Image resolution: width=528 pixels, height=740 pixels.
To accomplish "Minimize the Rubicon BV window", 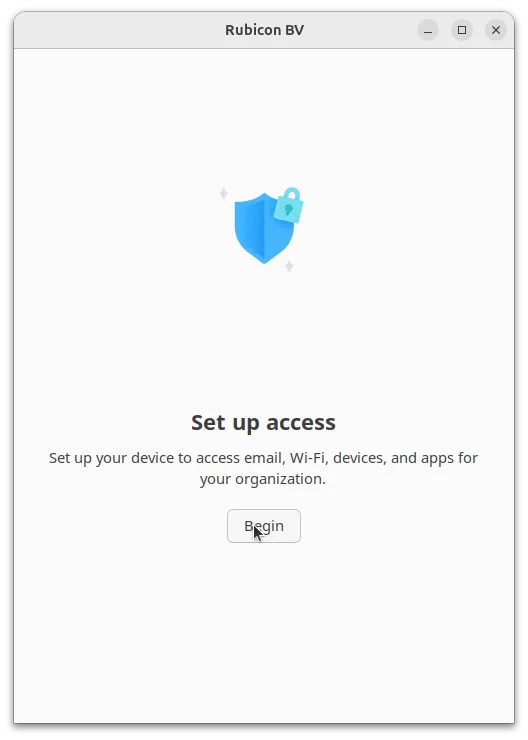I will pyautogui.click(x=428, y=30).
